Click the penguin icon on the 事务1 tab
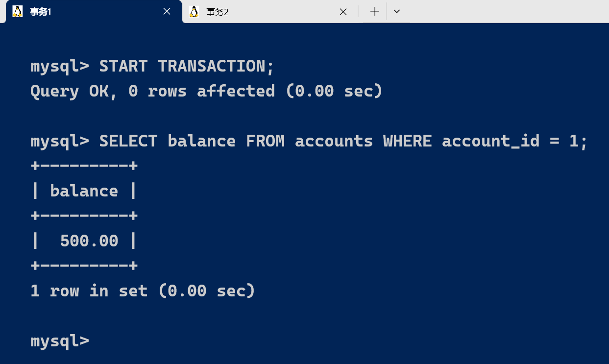Image resolution: width=609 pixels, height=364 pixels. pyautogui.click(x=18, y=11)
